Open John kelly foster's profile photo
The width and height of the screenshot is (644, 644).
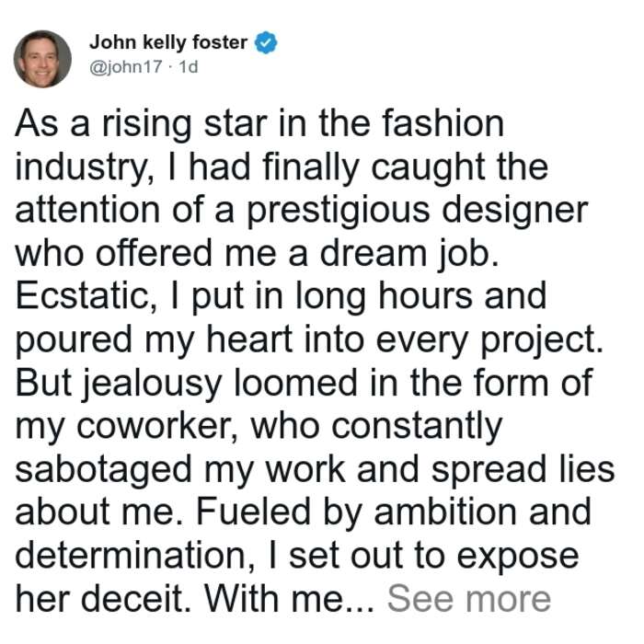(42, 59)
